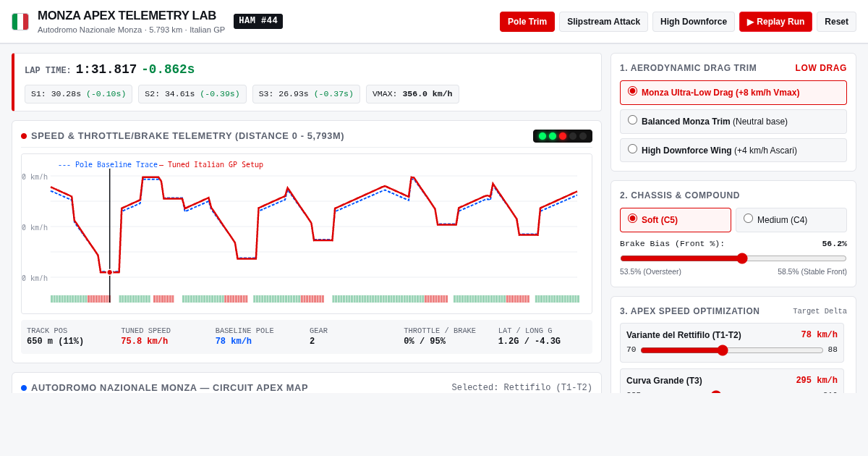Adjust Variante del Rettifilo apex speed slider
This screenshot has height=456, width=868.
point(732,350)
